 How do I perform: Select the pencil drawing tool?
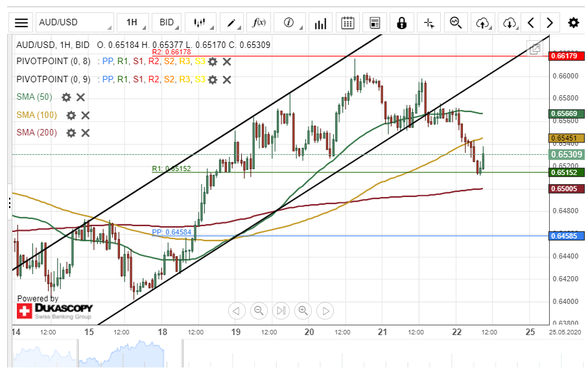click(231, 23)
